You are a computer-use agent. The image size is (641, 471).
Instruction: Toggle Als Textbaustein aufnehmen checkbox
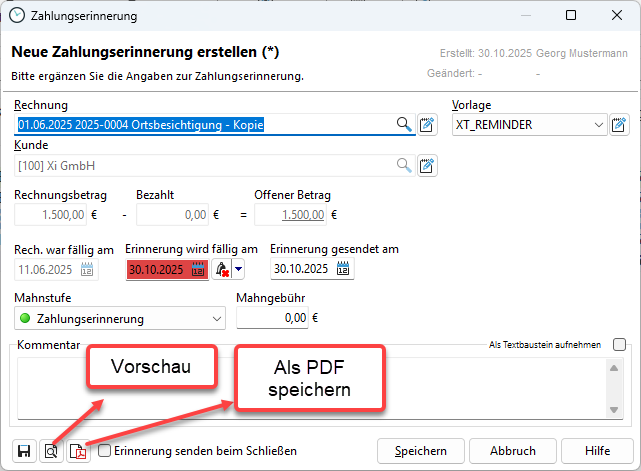[x=619, y=345]
